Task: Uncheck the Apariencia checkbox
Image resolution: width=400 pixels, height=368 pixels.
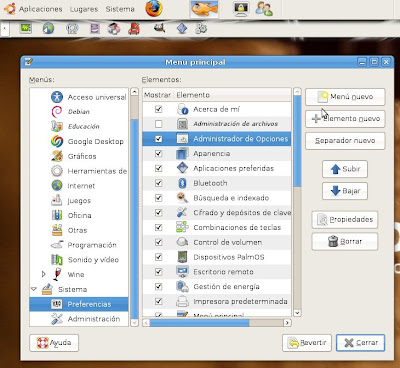Action: [x=159, y=153]
